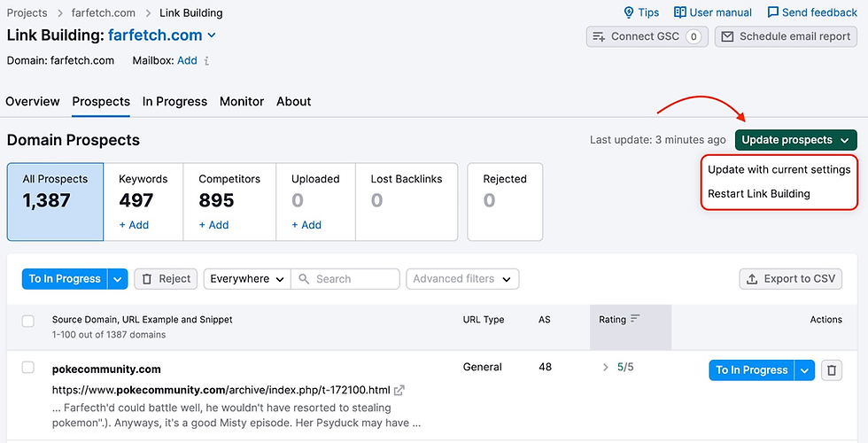Click the trash icon for pokecommunity.com row
This screenshot has width=868, height=443.
[x=831, y=370]
